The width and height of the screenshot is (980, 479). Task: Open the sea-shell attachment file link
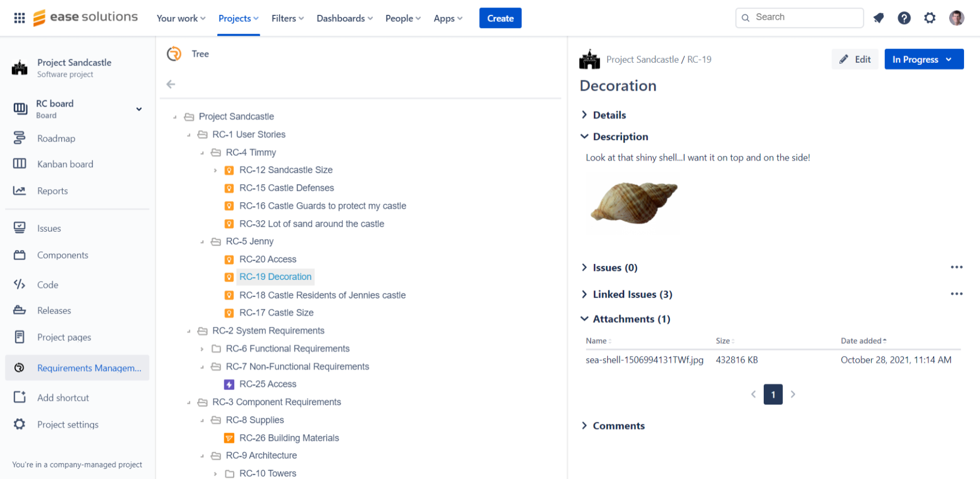point(644,360)
